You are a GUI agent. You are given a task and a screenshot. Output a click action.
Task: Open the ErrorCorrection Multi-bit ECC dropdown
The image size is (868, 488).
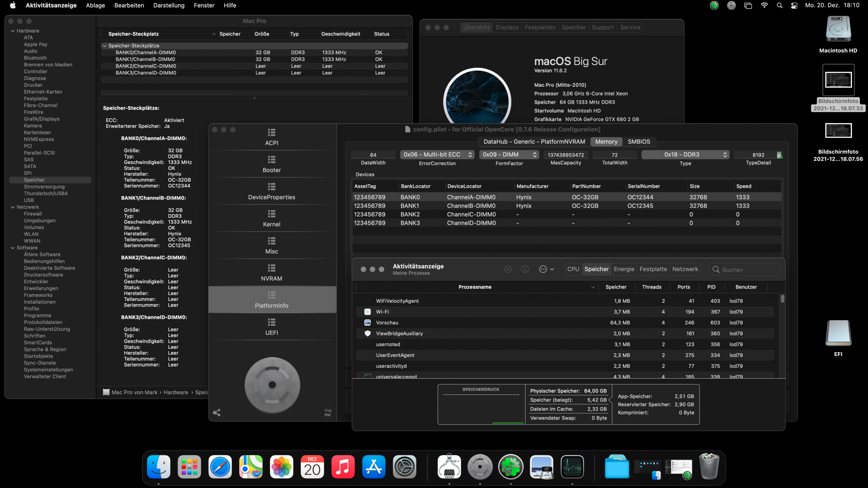tap(437, 155)
